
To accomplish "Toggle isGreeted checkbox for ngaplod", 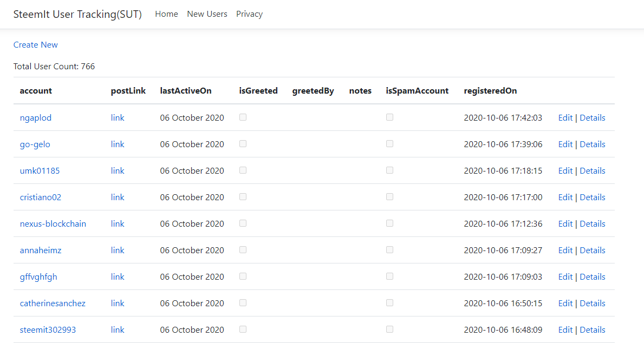I will [x=243, y=117].
